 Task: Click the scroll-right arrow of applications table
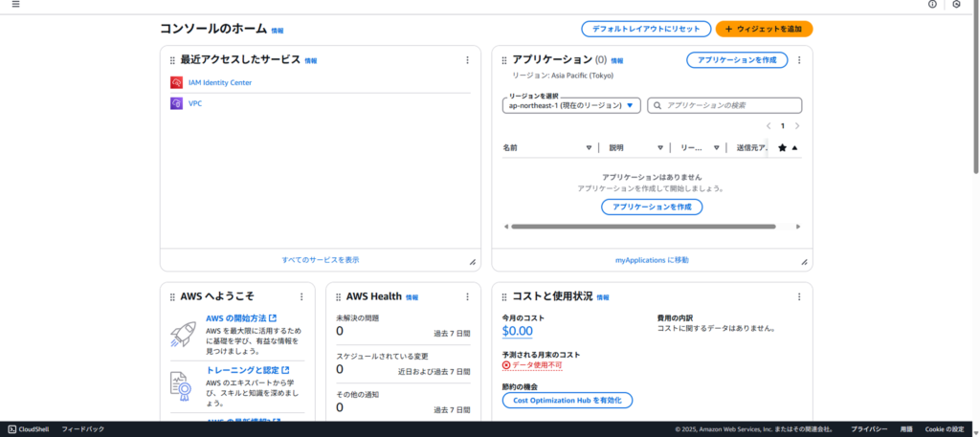pos(798,227)
